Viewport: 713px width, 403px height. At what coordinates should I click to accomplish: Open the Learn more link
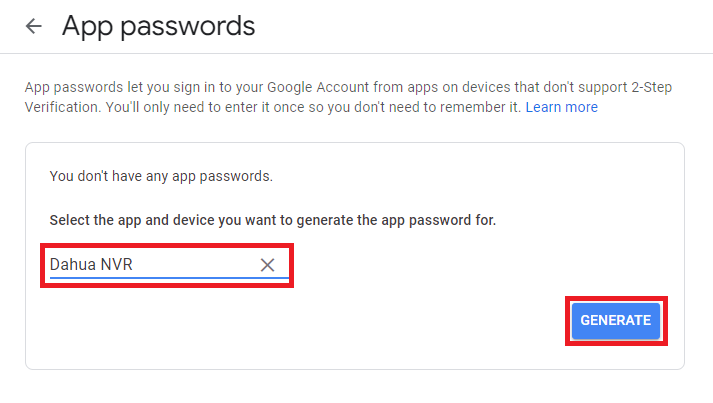click(561, 107)
